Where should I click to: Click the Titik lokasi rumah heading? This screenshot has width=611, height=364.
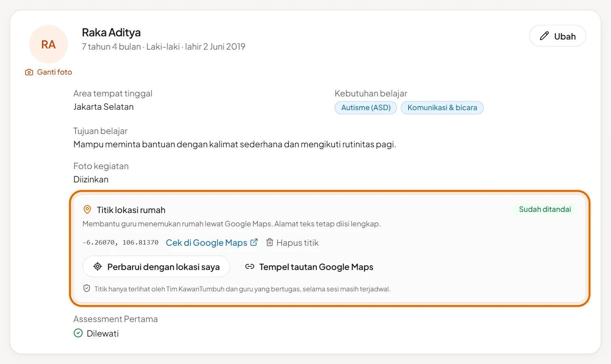(x=131, y=210)
